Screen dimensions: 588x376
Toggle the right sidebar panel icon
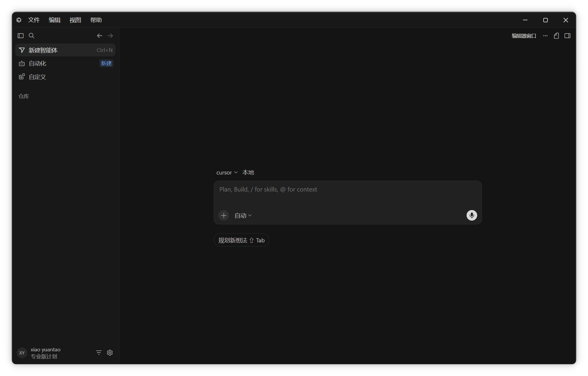(567, 36)
